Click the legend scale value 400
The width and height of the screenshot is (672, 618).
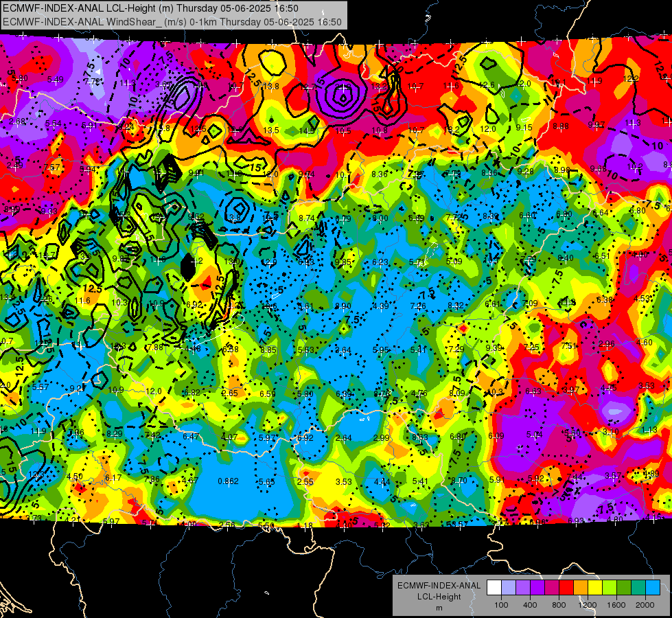click(530, 605)
